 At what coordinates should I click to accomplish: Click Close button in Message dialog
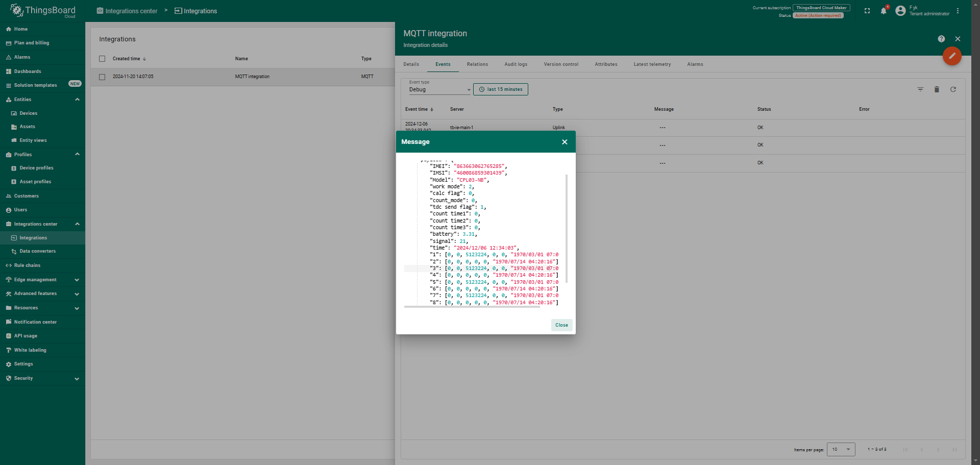click(561, 325)
